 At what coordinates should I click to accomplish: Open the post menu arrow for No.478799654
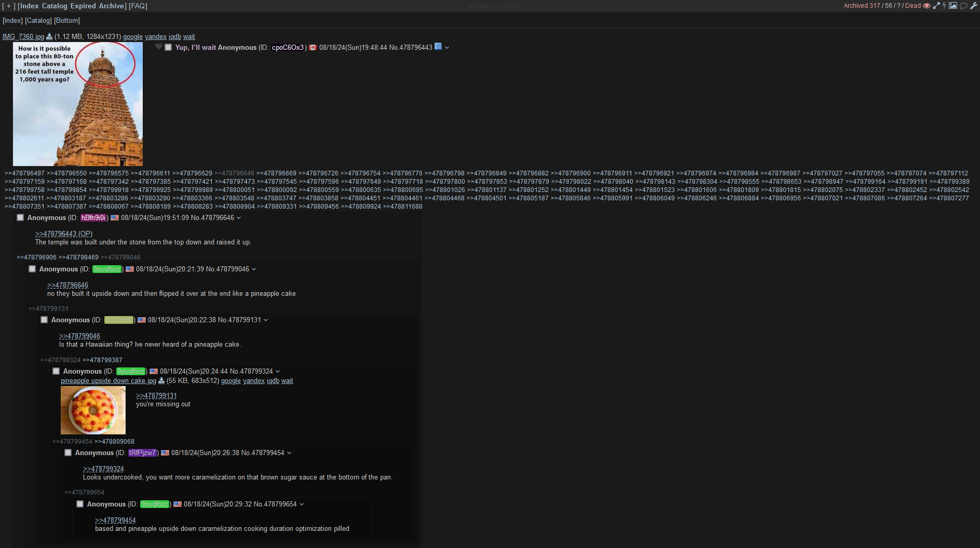[x=302, y=504]
